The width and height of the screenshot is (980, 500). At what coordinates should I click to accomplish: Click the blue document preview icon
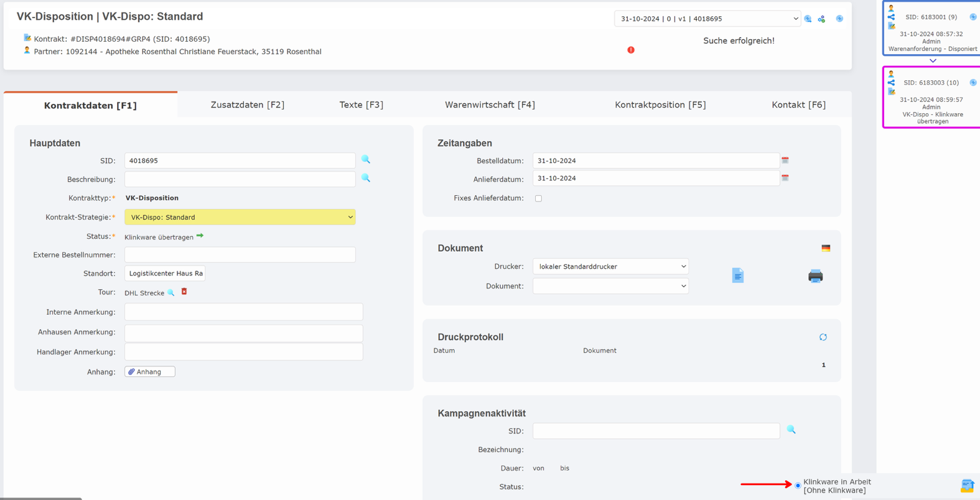coord(737,275)
